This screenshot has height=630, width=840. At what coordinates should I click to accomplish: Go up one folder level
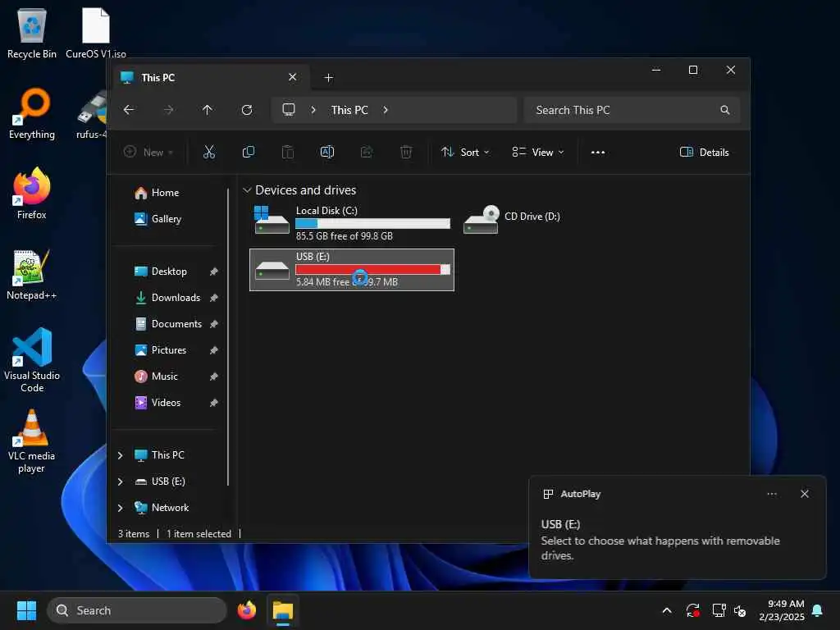point(208,110)
